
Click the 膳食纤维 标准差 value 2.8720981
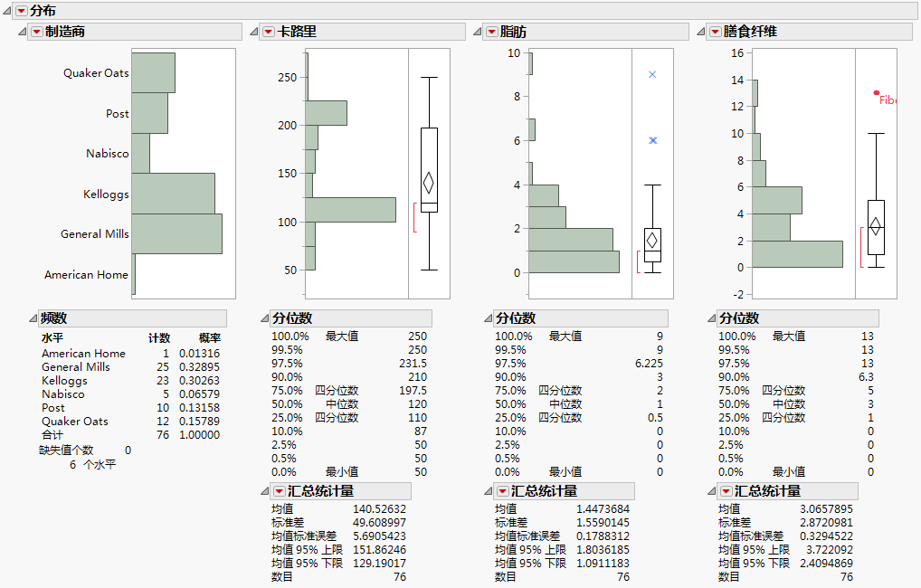point(826,523)
